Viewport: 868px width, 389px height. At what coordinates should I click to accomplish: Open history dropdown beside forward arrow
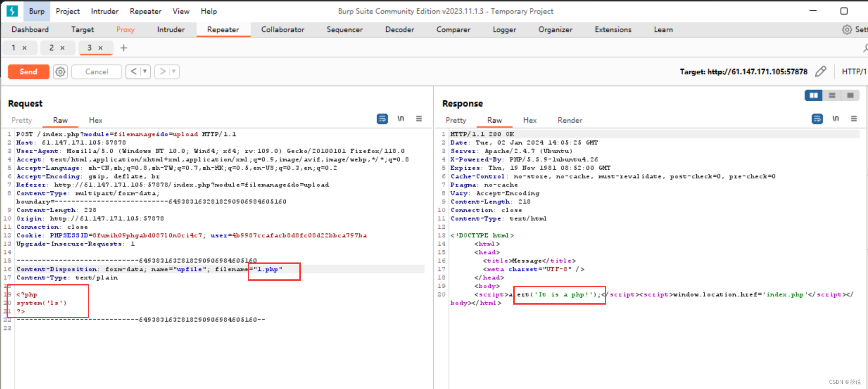click(x=174, y=71)
